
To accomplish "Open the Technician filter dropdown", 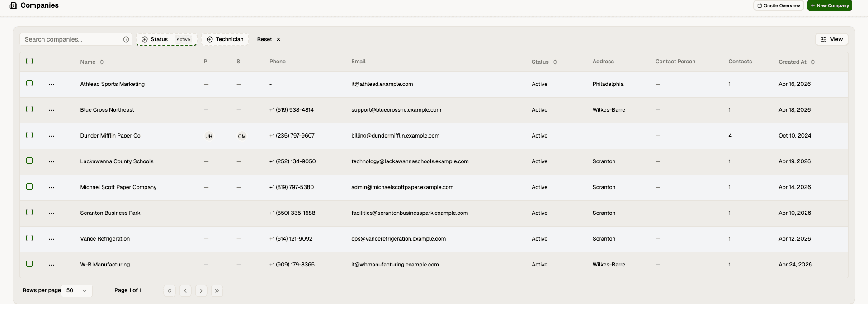I will (x=225, y=39).
